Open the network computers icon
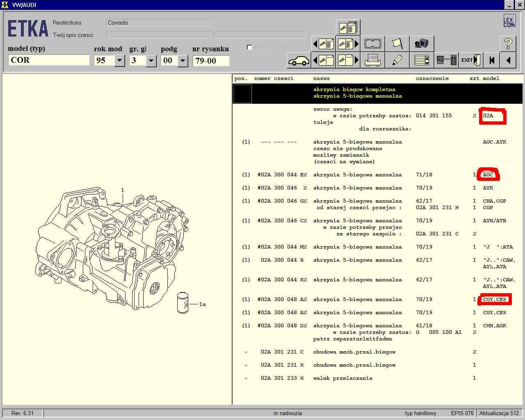The image size is (525, 420). 421,43
